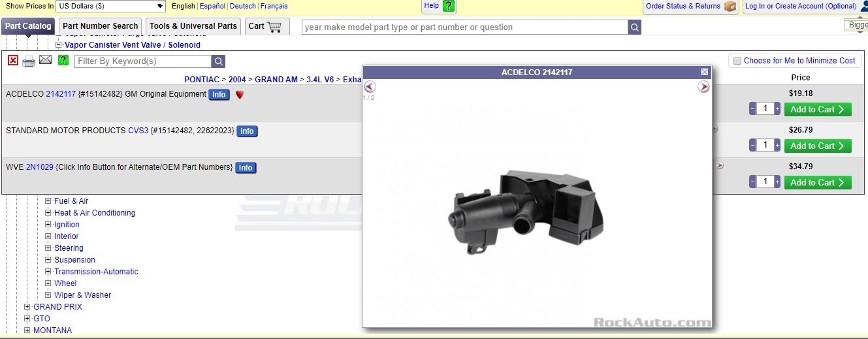The height and width of the screenshot is (339, 868).
Task: Expand the Heat & Air Conditioning category
Action: [x=48, y=213]
